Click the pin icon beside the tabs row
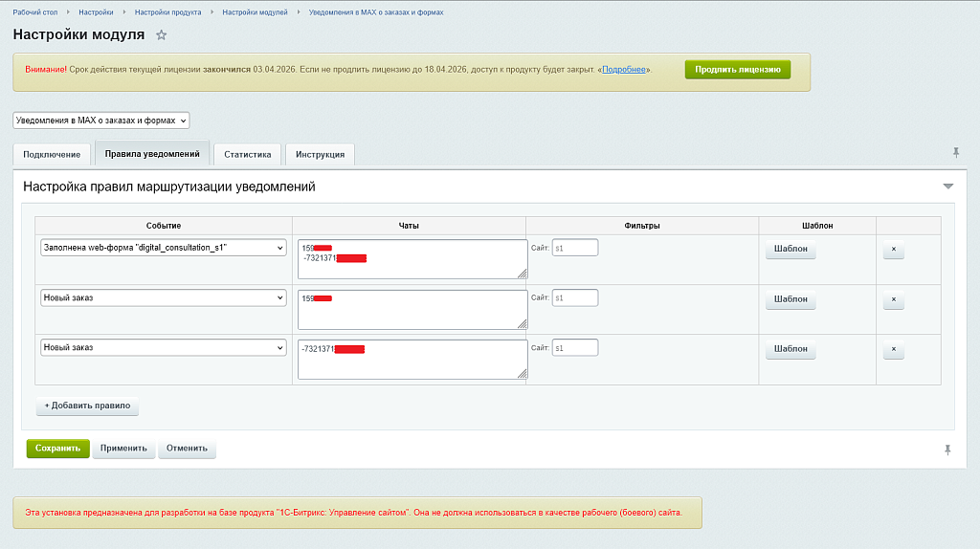This screenshot has height=549, width=980. pyautogui.click(x=955, y=153)
